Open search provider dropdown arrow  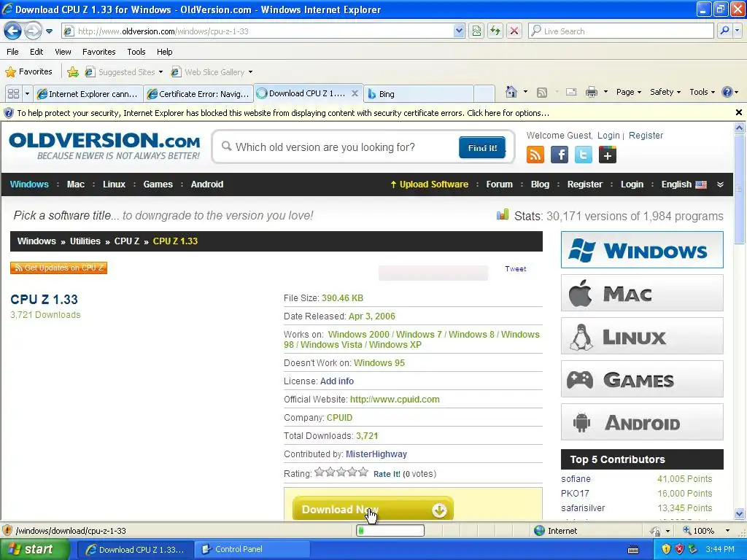[x=737, y=31]
